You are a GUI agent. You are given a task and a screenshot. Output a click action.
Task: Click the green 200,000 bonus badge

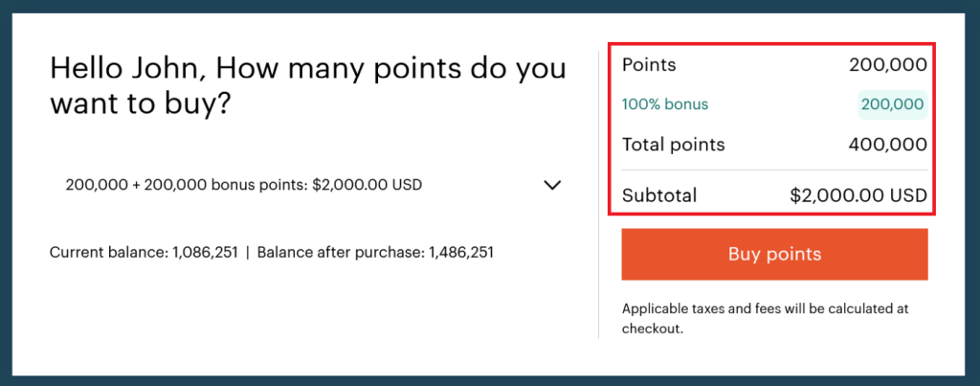(x=892, y=104)
